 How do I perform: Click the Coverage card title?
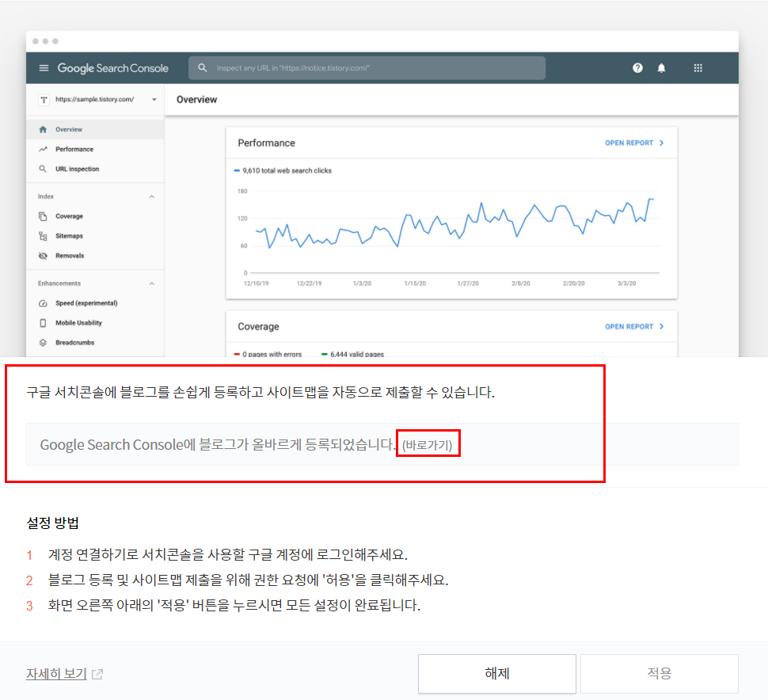tap(259, 327)
